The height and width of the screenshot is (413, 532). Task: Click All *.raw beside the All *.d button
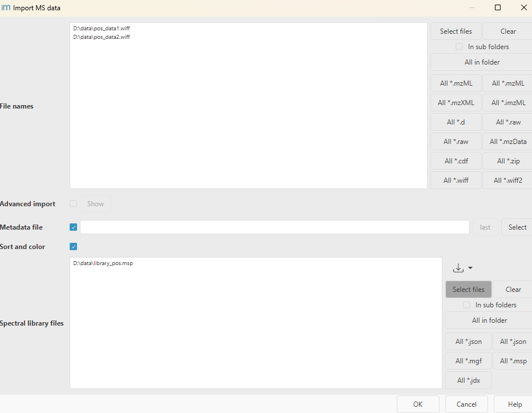(x=508, y=122)
